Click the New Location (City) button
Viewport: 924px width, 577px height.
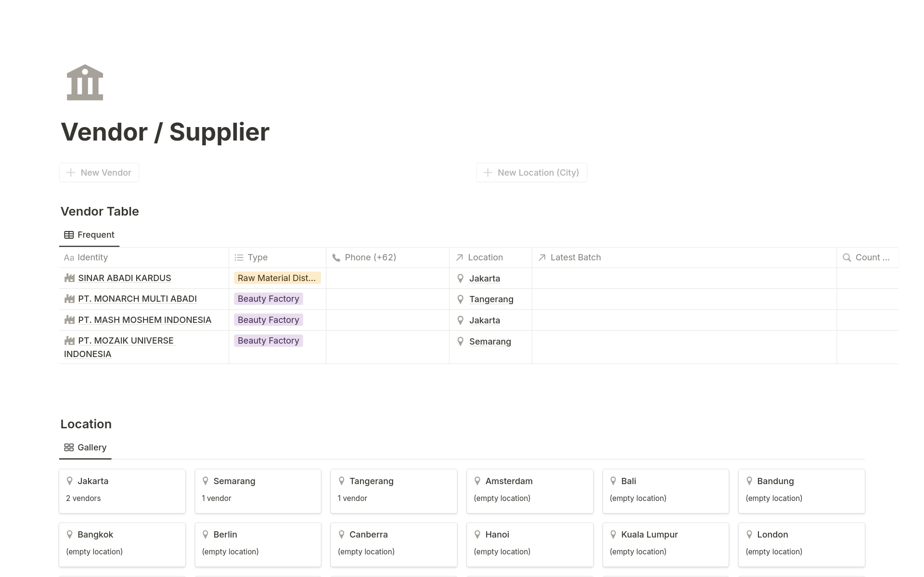[531, 172]
